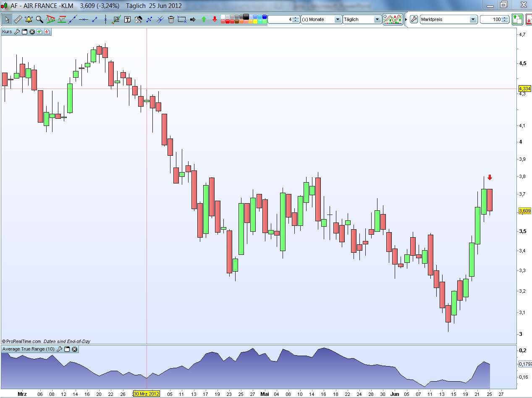Expand the trading toolbar small arrow
The image size is (532, 398).
pyautogui.click(x=406, y=19)
